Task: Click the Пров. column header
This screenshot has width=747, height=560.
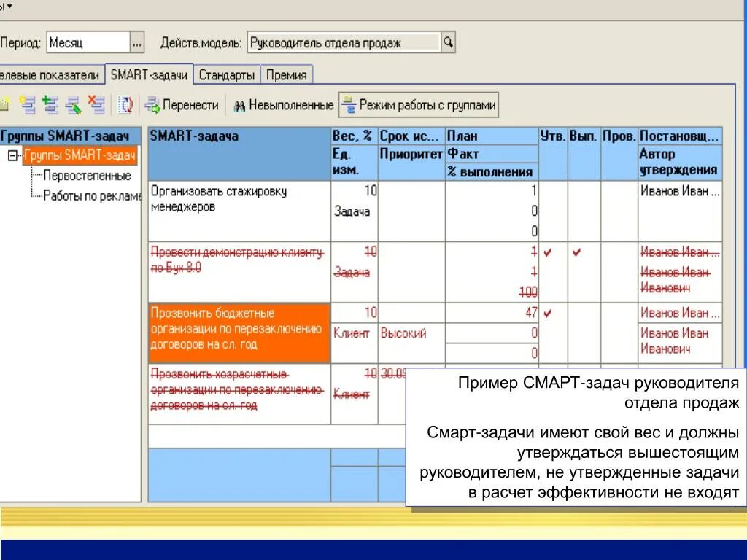Action: tap(619, 153)
